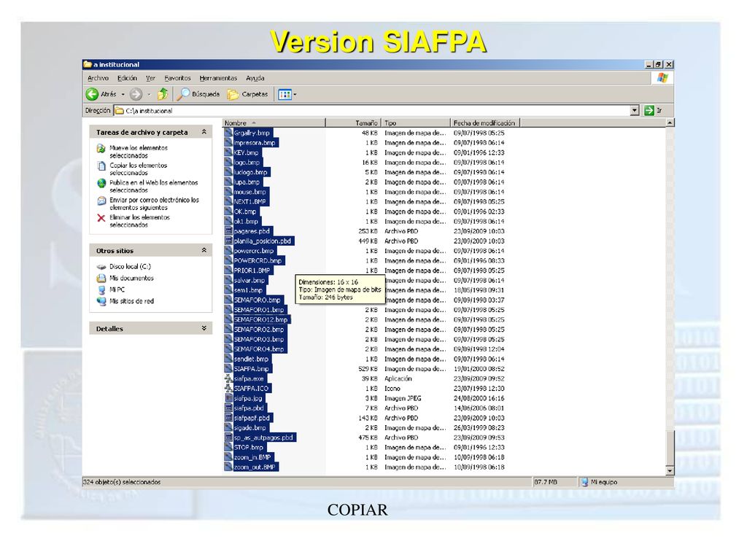Open the Views icon menu
This screenshot has width=747, height=560.
point(285,94)
